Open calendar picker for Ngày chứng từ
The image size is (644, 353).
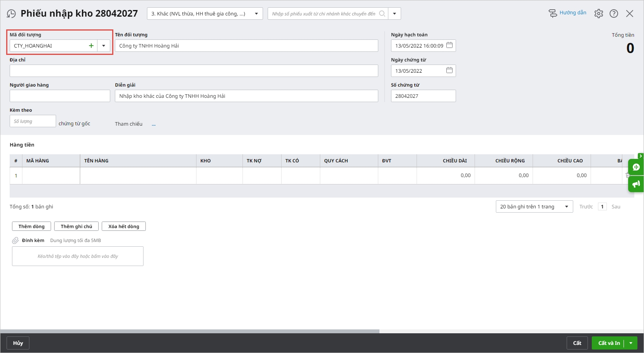pyautogui.click(x=449, y=70)
